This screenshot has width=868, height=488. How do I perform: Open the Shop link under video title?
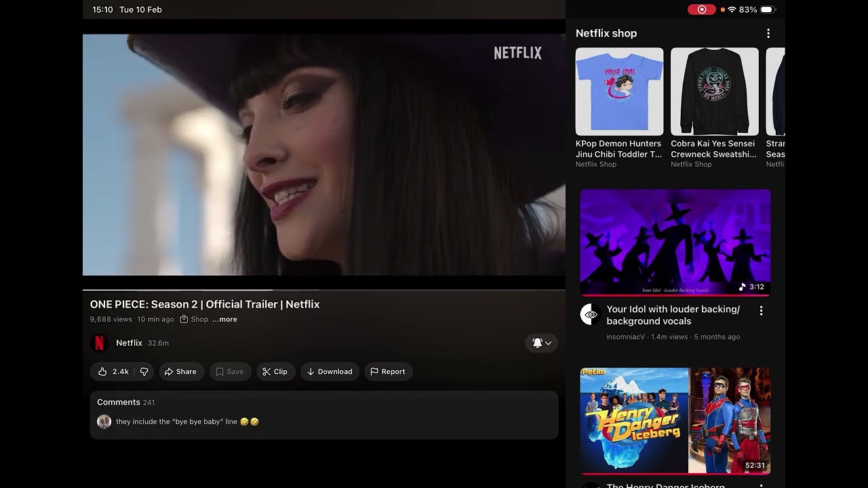point(194,319)
